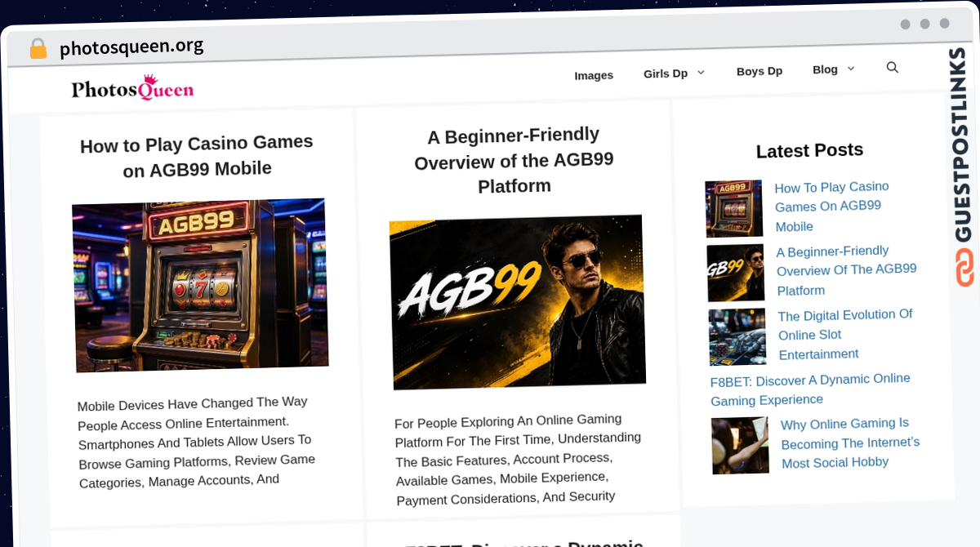Click the AGB99 man with sunglasses image
This screenshot has height=547, width=980.
pos(518,302)
